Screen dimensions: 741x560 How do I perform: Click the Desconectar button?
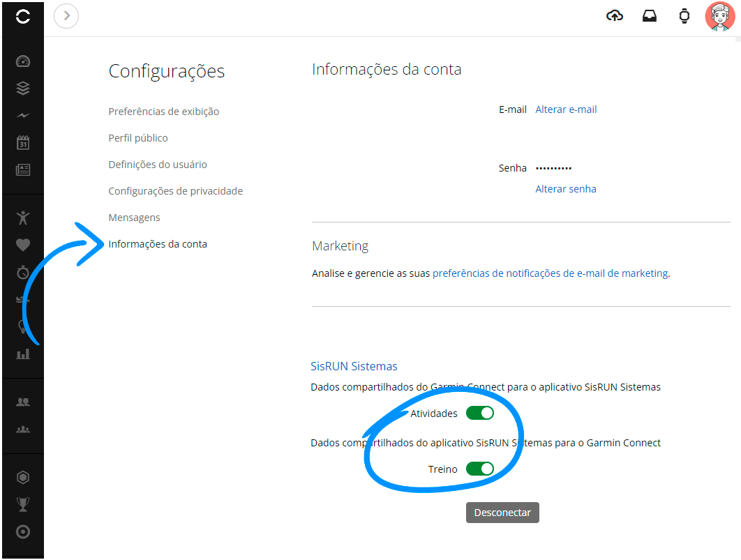click(502, 513)
